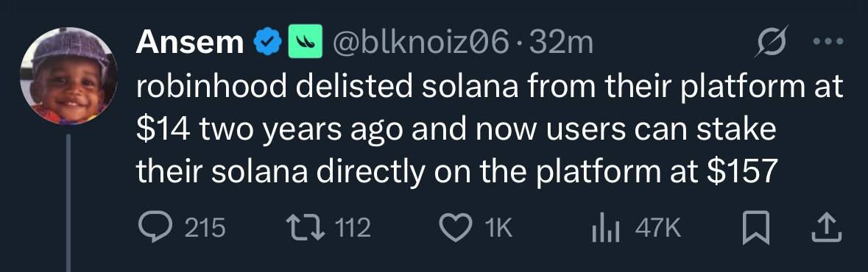Bookmark this tweet
Image resolution: width=868 pixels, height=272 pixels.
(755, 228)
